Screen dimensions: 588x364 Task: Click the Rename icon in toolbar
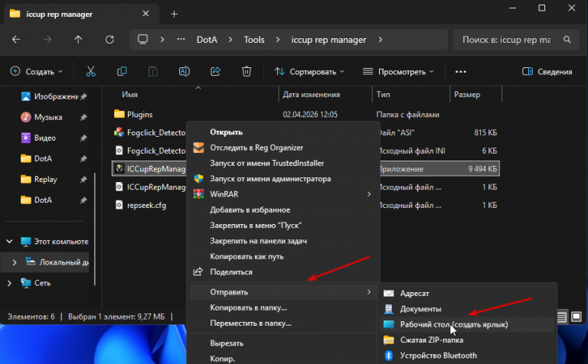pyautogui.click(x=184, y=72)
